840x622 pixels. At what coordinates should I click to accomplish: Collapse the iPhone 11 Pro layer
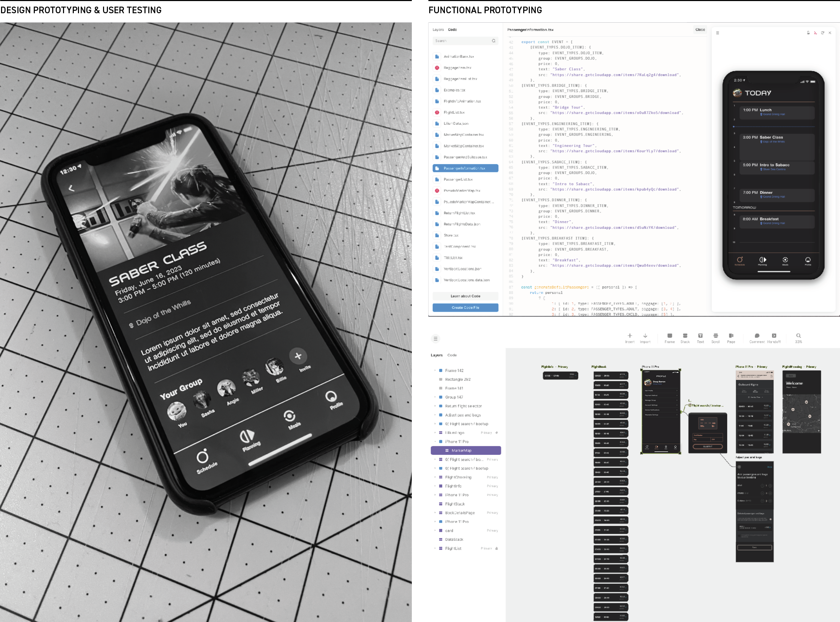pyautogui.click(x=435, y=441)
